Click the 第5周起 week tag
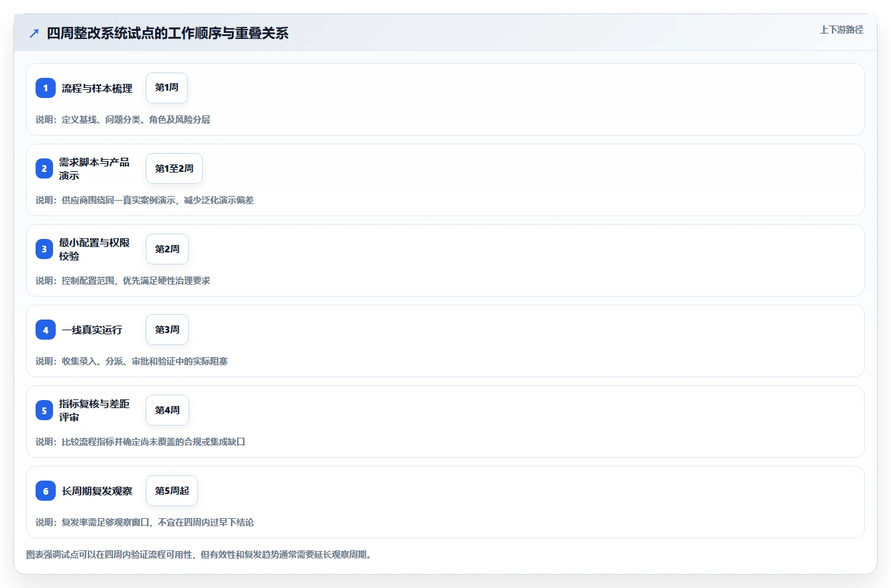This screenshot has height=588, width=891. point(172,491)
